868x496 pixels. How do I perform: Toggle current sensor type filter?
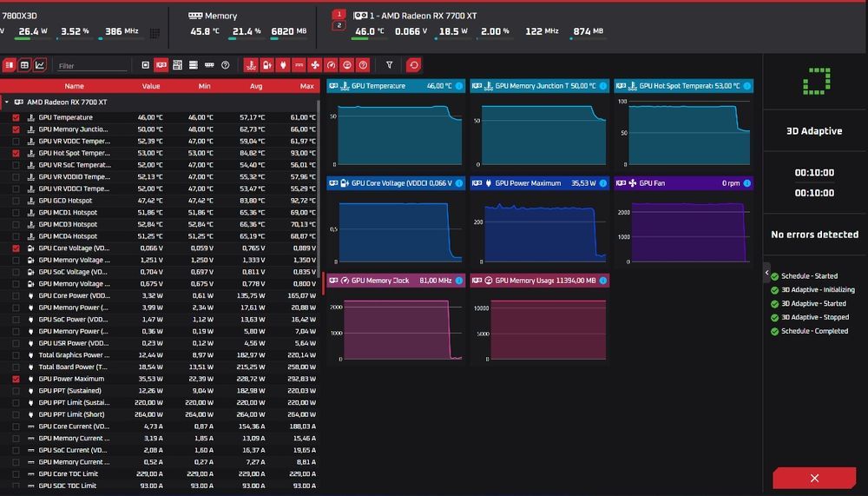pyautogui.click(x=299, y=65)
